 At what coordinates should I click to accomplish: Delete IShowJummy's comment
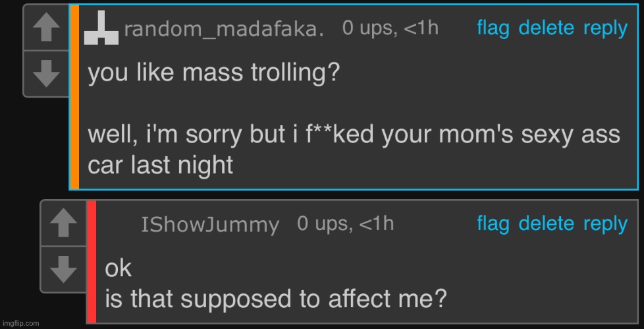tap(547, 224)
